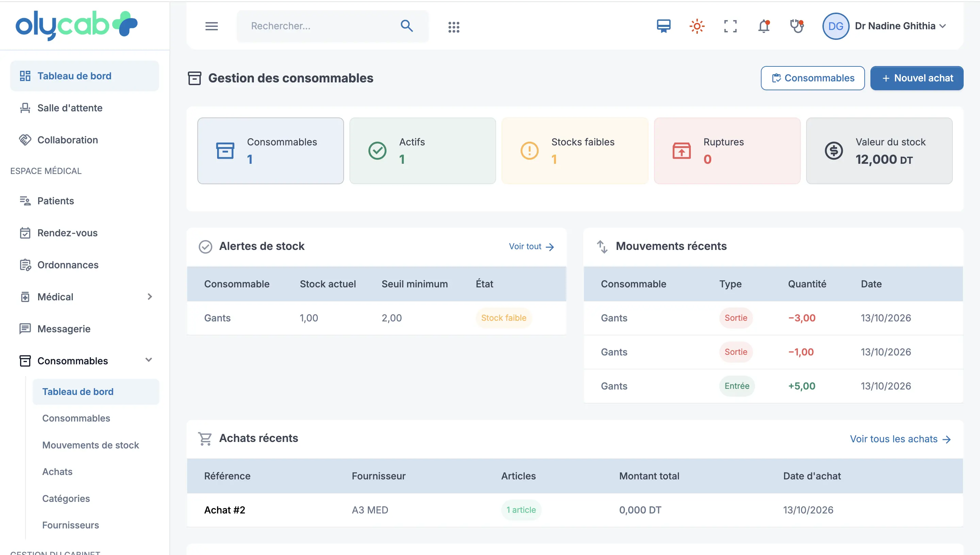980x555 pixels.
Task: Open the Achats submenu item
Action: [x=57, y=472]
